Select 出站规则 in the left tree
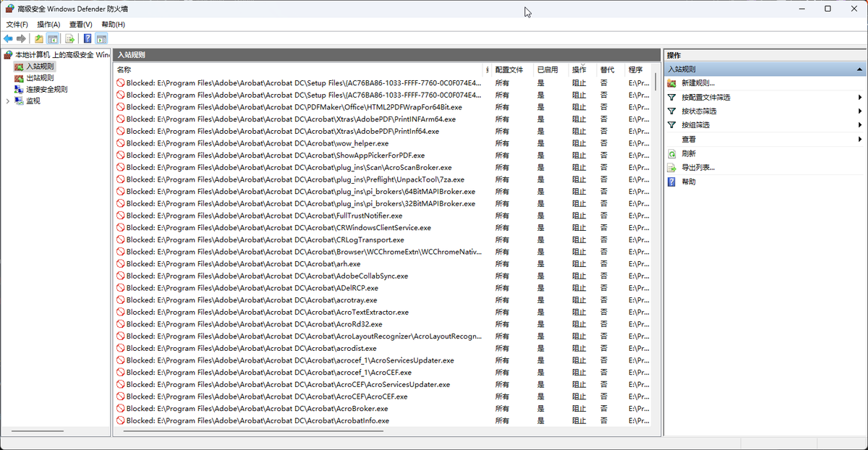Screen dimensions: 868x450 click(x=40, y=77)
